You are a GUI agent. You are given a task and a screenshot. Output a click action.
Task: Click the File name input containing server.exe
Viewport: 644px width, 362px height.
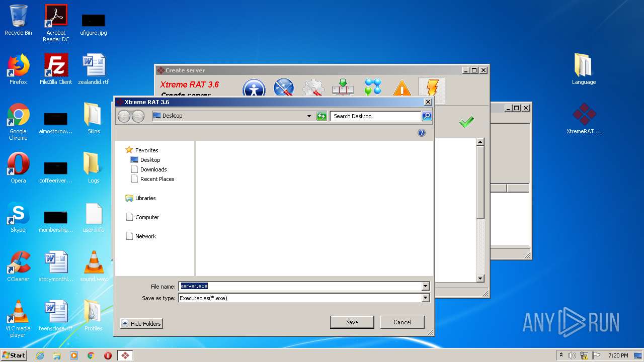point(300,286)
